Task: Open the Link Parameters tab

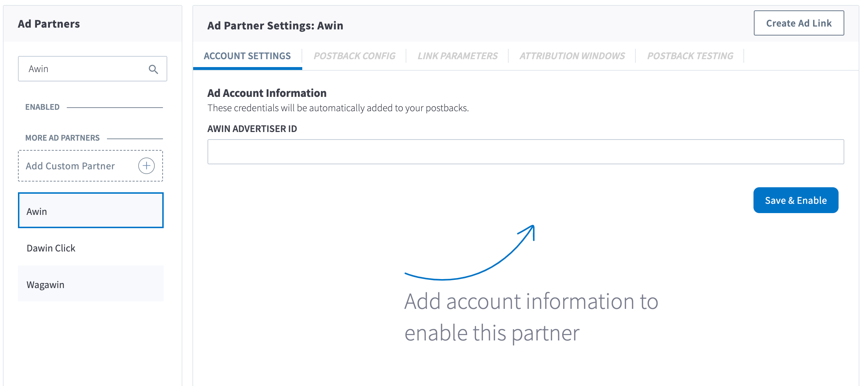Action: coord(457,56)
